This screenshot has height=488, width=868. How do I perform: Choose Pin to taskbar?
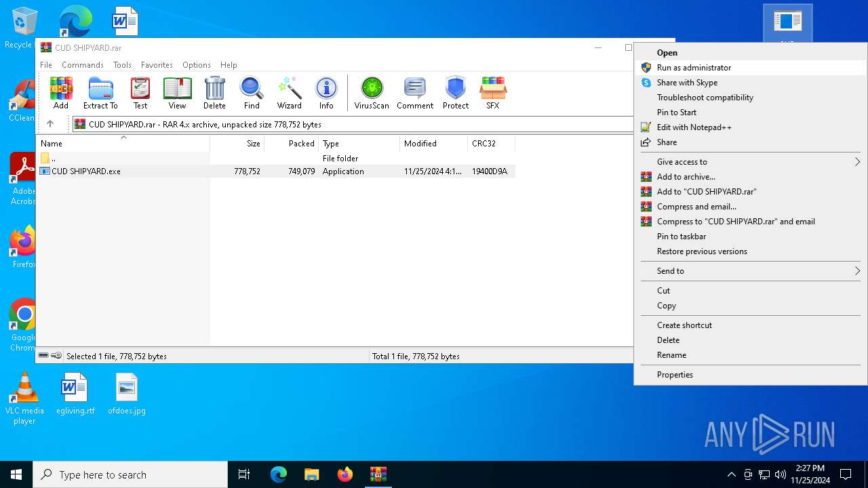click(x=751, y=236)
